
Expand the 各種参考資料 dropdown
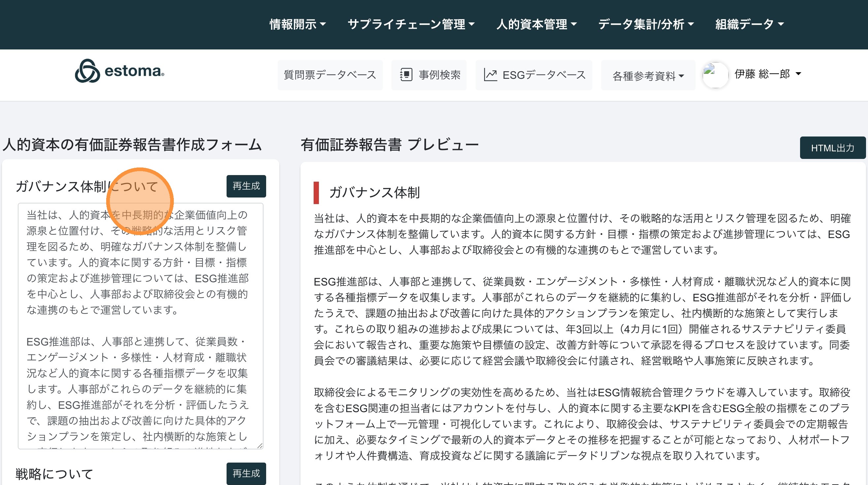tap(648, 76)
